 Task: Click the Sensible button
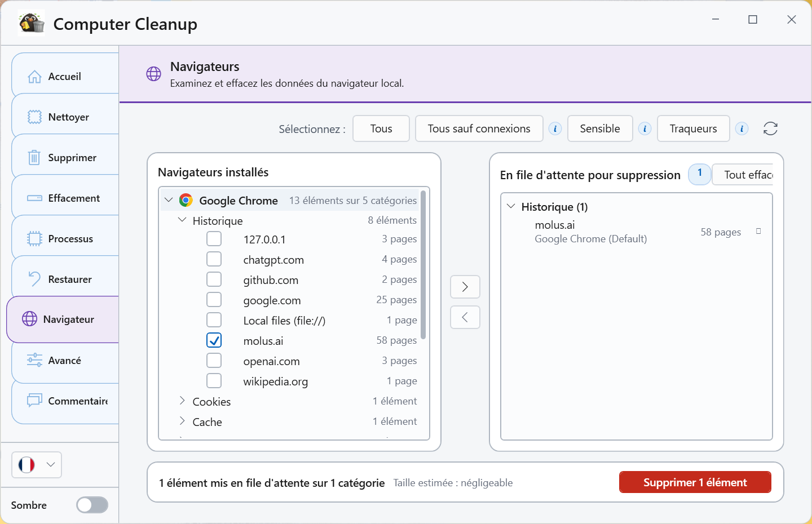600,128
